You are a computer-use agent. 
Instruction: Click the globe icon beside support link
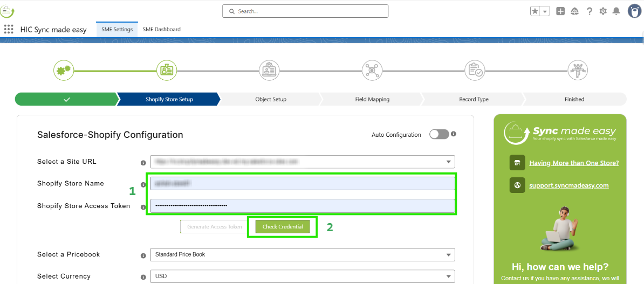(517, 185)
